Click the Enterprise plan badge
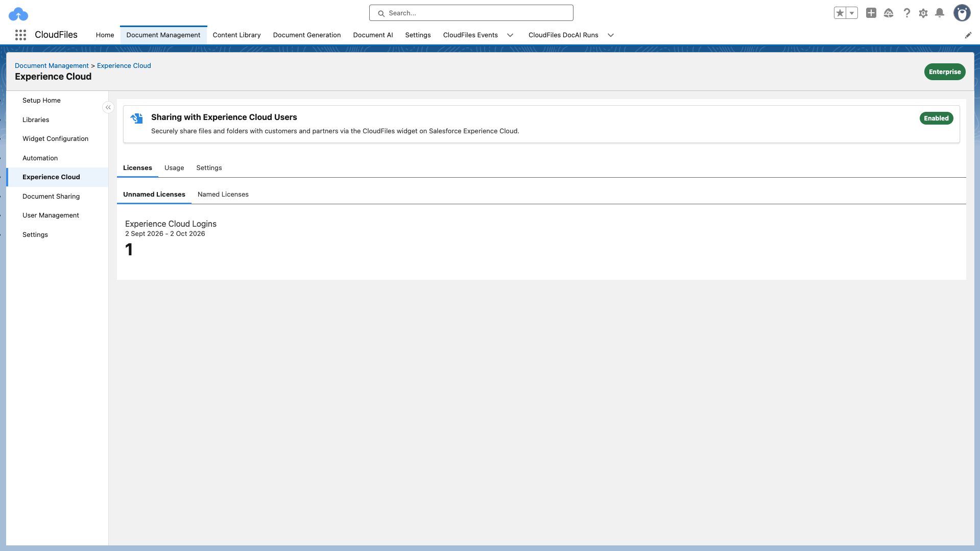Viewport: 980px width, 551px height. click(945, 72)
